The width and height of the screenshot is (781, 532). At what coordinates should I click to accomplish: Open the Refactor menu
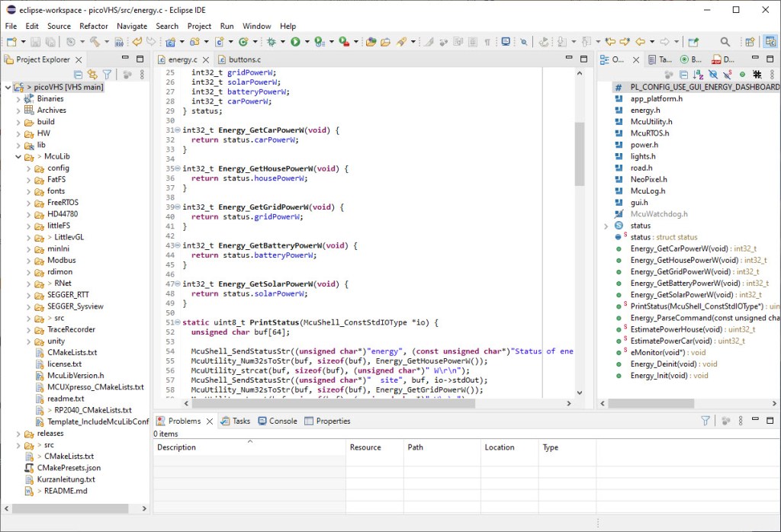click(94, 26)
